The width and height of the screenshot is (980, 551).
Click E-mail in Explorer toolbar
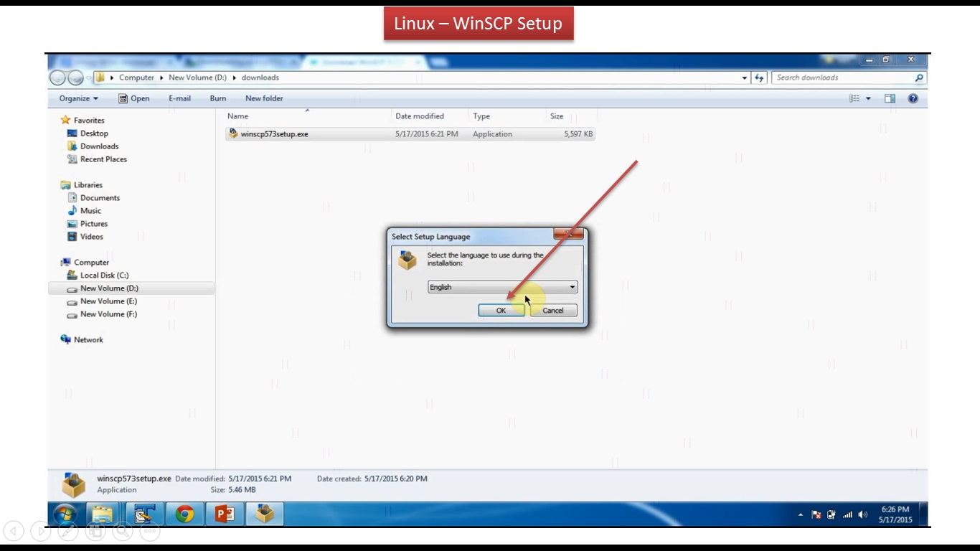[x=179, y=98]
